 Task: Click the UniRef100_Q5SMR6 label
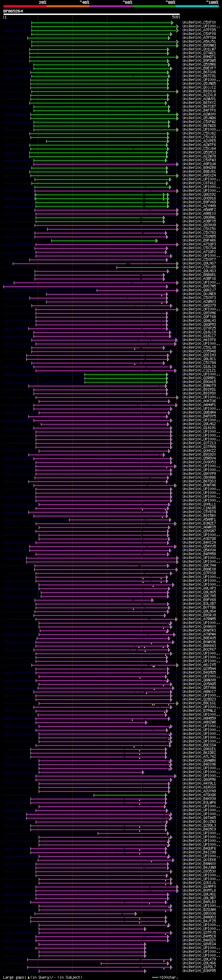[199, 65]
